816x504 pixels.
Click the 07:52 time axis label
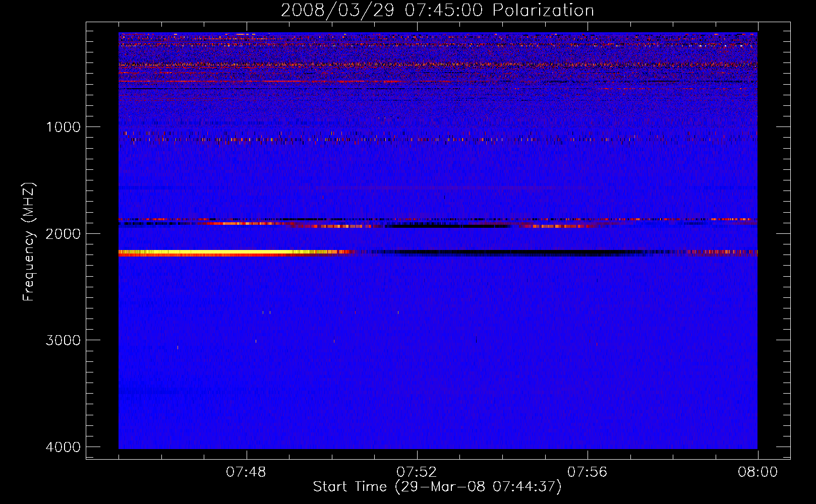417,472
